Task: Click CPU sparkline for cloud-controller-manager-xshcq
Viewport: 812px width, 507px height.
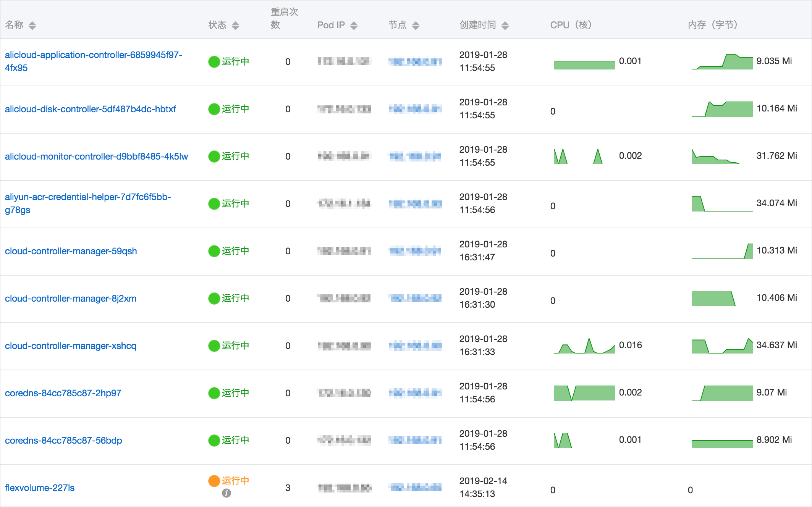Action: pyautogui.click(x=584, y=346)
